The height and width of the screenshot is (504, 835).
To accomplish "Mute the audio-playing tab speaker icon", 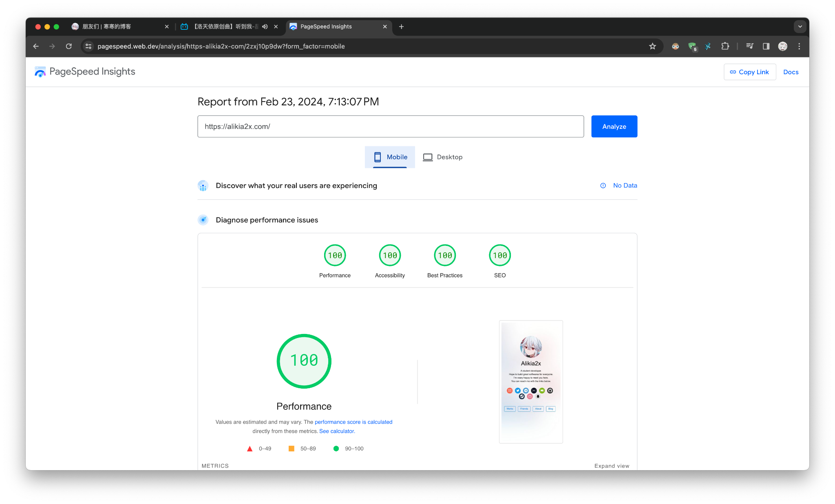I will coord(265,27).
